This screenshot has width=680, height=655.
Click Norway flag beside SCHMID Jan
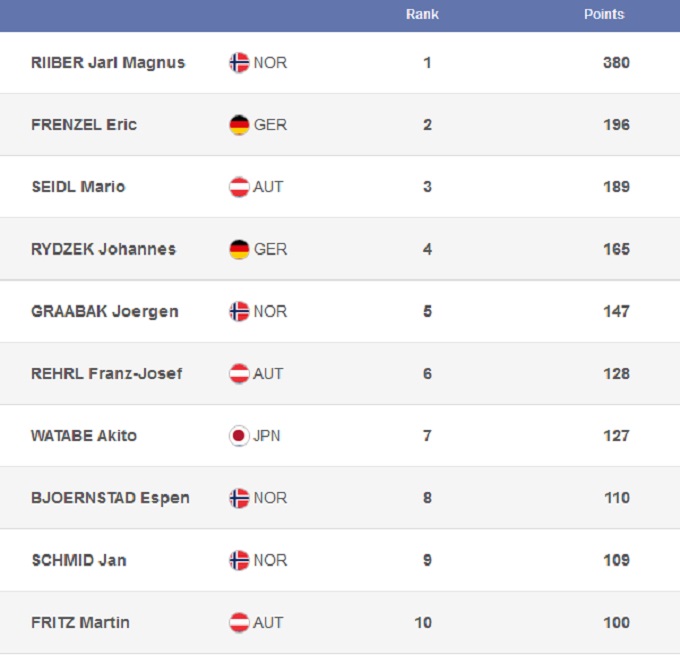pos(239,560)
